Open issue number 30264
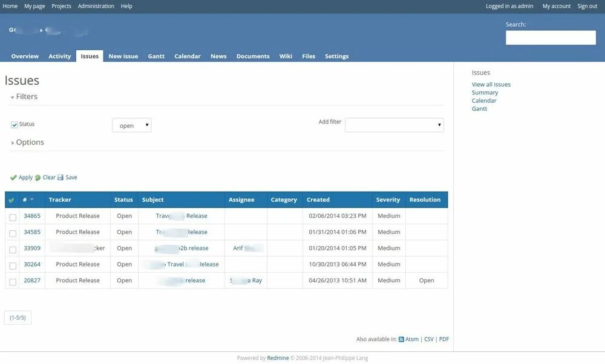Viewport: 605px width, 364px height. click(x=32, y=264)
